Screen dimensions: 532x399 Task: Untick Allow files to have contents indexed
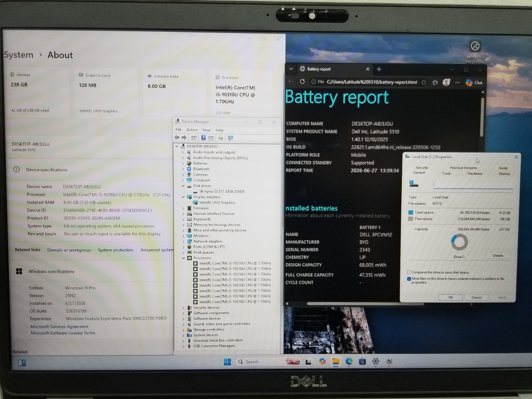pos(409,279)
